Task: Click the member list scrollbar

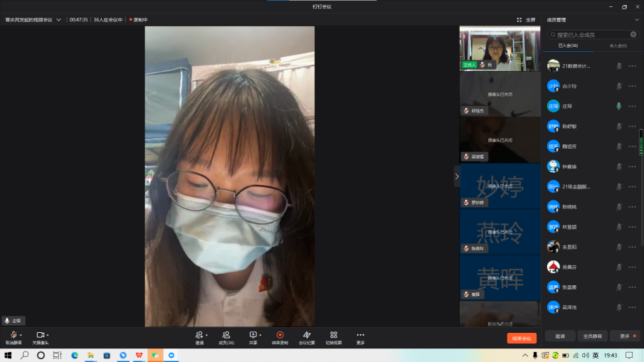Action: coord(641,142)
